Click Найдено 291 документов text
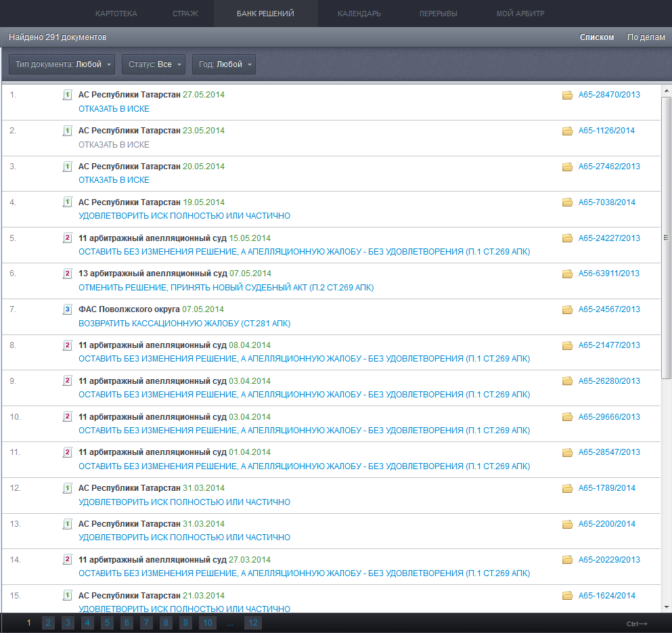672x633 pixels. (x=58, y=37)
